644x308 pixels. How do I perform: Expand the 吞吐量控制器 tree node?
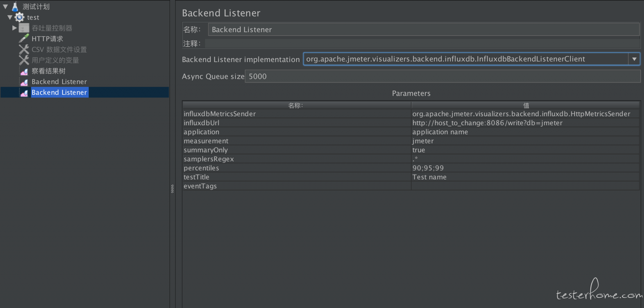(x=14, y=28)
